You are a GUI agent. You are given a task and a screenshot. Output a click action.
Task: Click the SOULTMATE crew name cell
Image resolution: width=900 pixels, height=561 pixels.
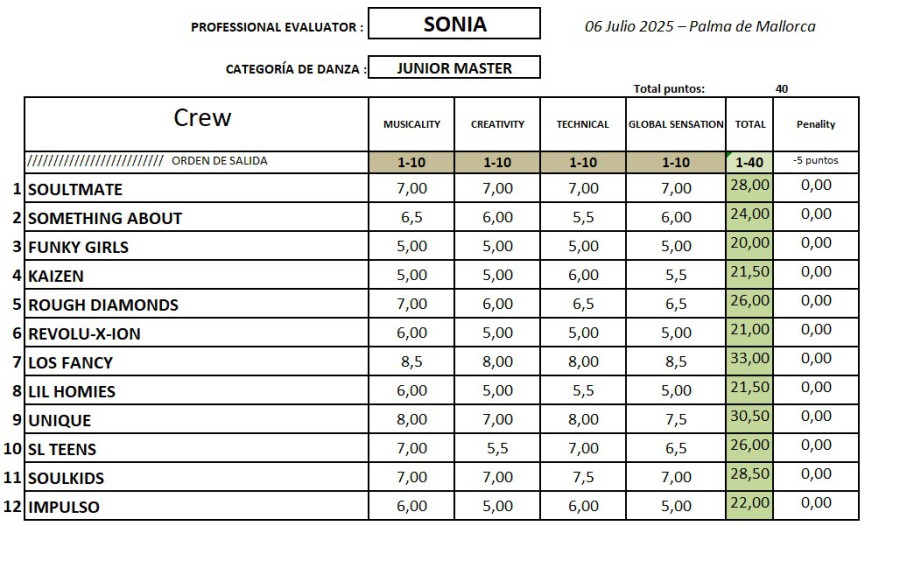[x=197, y=189]
